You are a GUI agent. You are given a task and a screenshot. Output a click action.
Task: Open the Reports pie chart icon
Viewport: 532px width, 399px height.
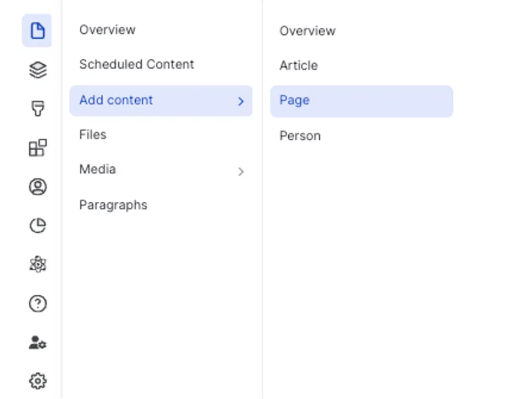coord(37,226)
